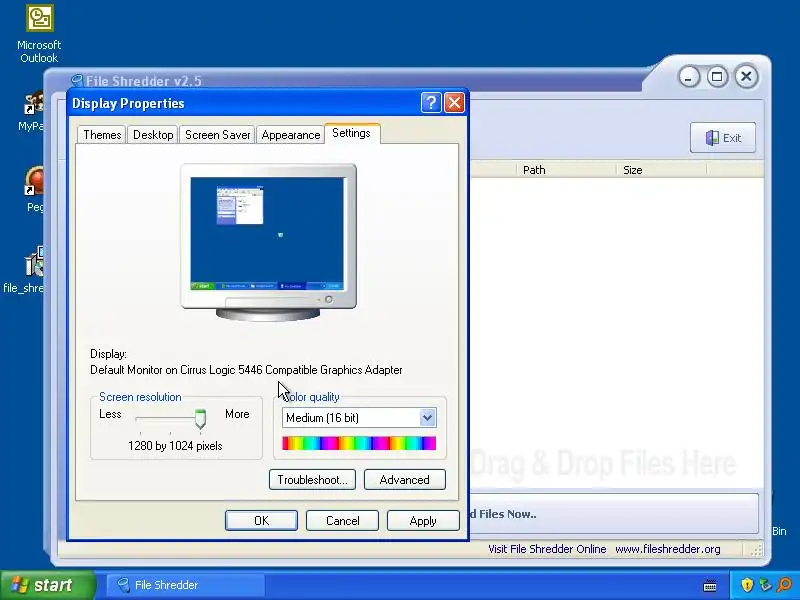Click the color spectrum bar

359,443
